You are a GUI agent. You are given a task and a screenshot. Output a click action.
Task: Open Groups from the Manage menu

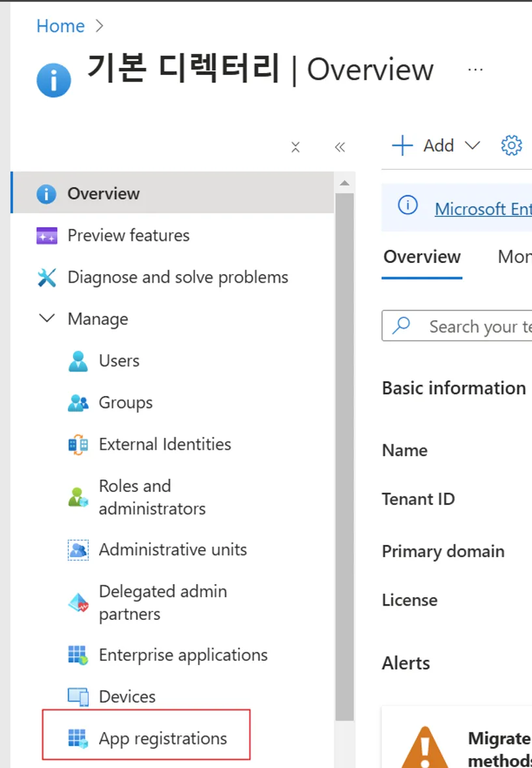(x=125, y=403)
